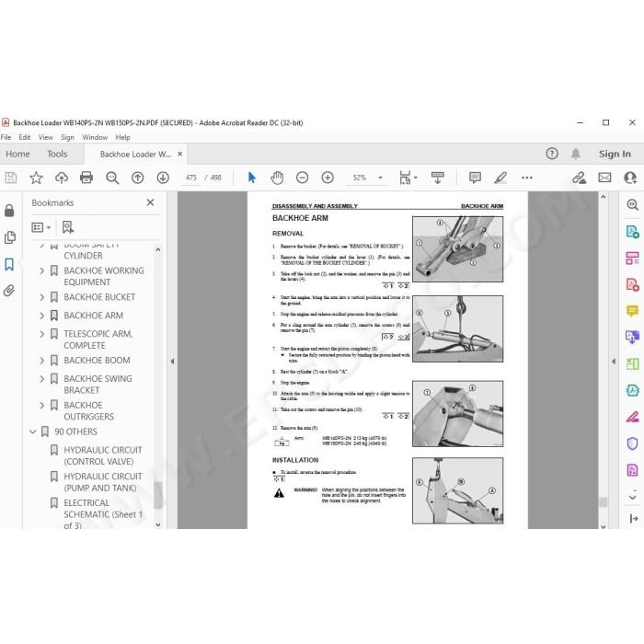This screenshot has height=644, width=644.
Task: Open Attachments paperclip panel
Action: point(9,291)
